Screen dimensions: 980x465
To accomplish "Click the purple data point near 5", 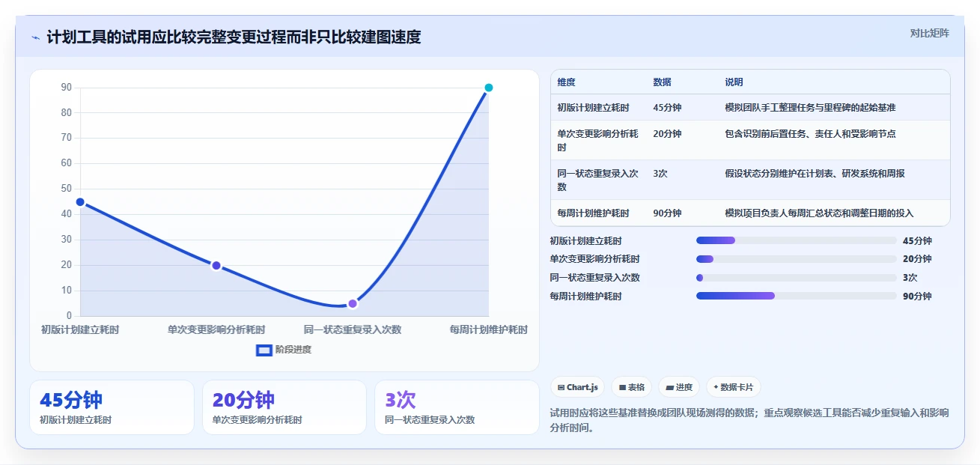I will pyautogui.click(x=353, y=303).
